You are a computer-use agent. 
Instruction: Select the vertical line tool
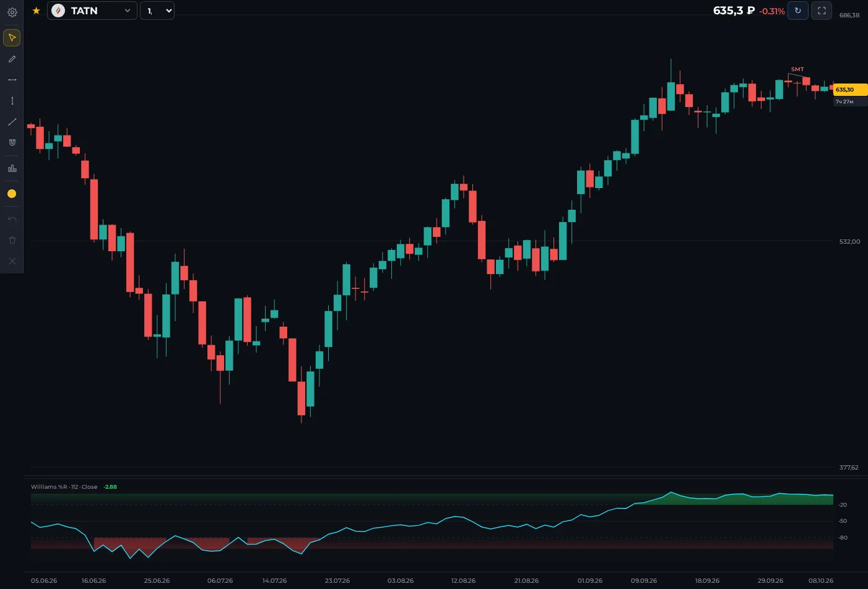coord(12,101)
